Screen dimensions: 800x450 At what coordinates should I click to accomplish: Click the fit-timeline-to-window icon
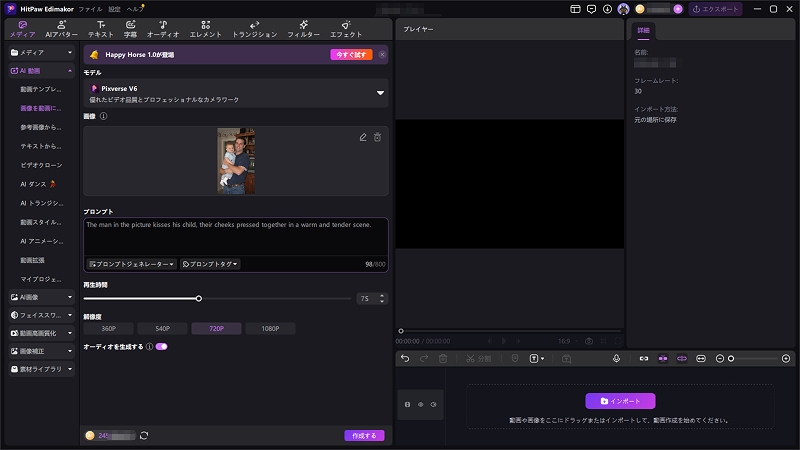[701, 359]
